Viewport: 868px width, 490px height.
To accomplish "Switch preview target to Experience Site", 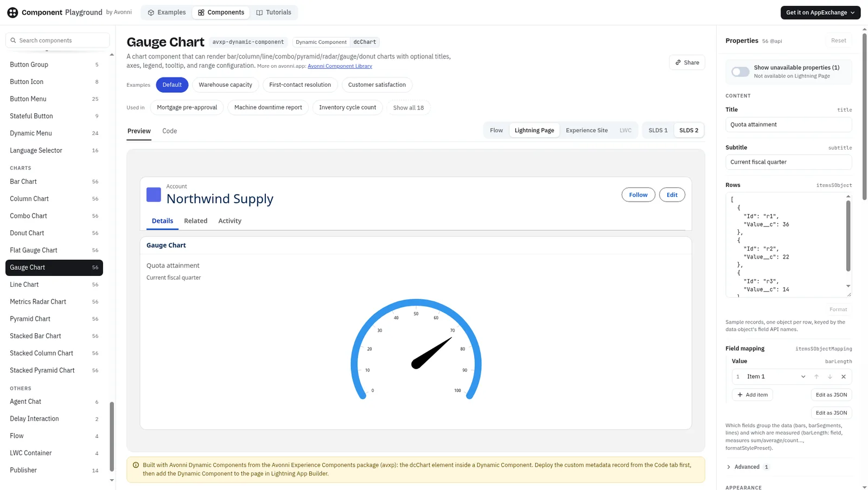I will (587, 130).
